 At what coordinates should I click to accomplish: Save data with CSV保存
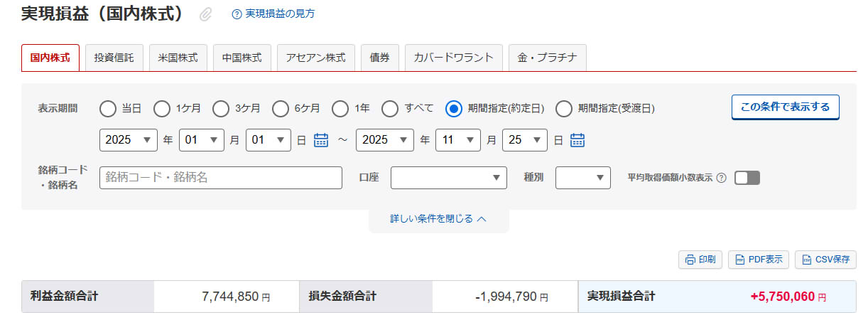[x=825, y=260]
